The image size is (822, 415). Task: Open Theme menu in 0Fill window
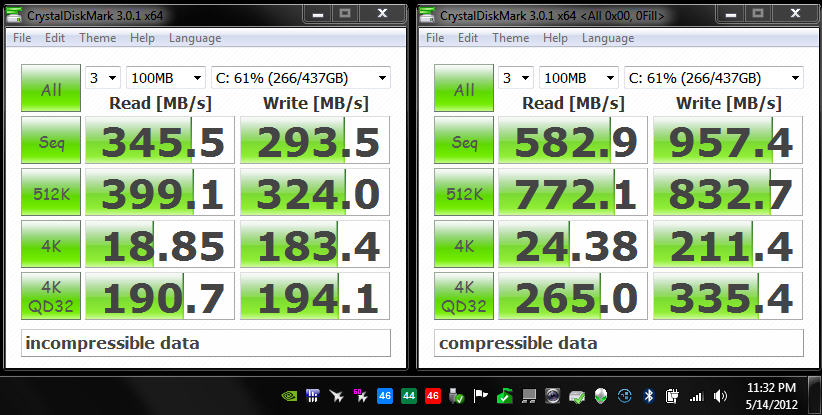click(x=511, y=38)
